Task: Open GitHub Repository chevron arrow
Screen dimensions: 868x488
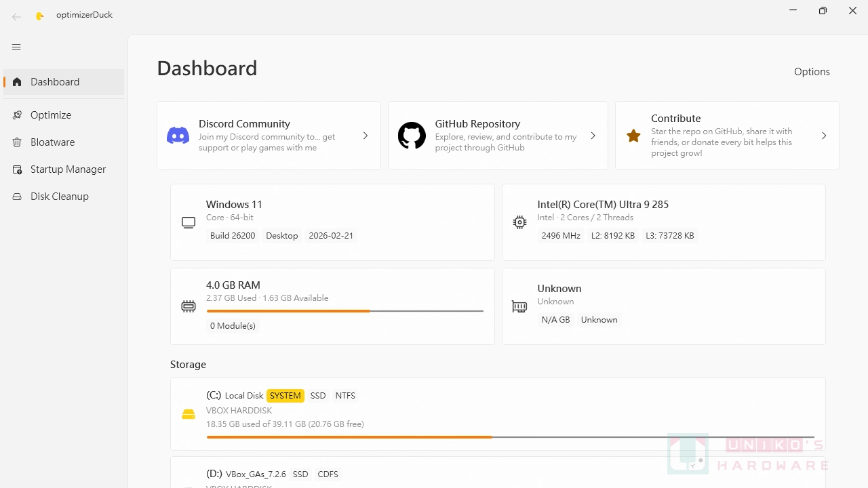Action: [593, 136]
